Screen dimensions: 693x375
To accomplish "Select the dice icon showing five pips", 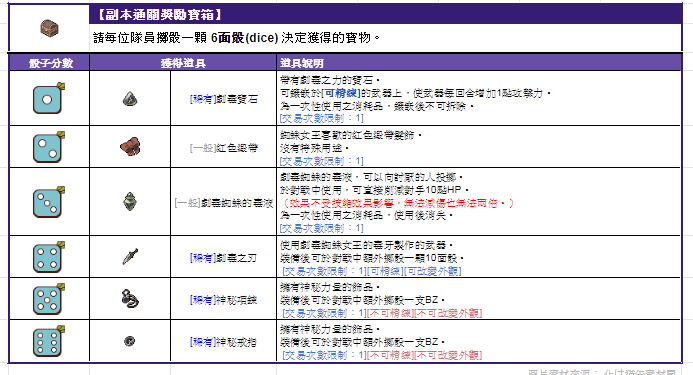I will tap(49, 299).
